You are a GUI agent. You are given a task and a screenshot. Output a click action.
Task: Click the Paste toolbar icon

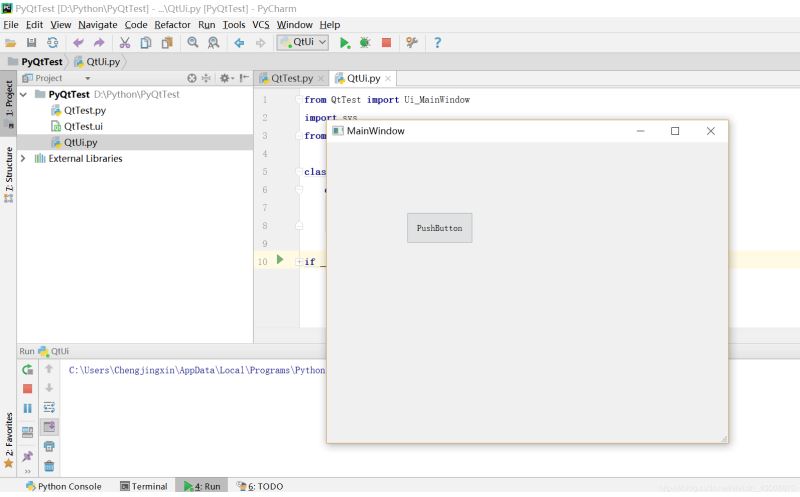[167, 43]
